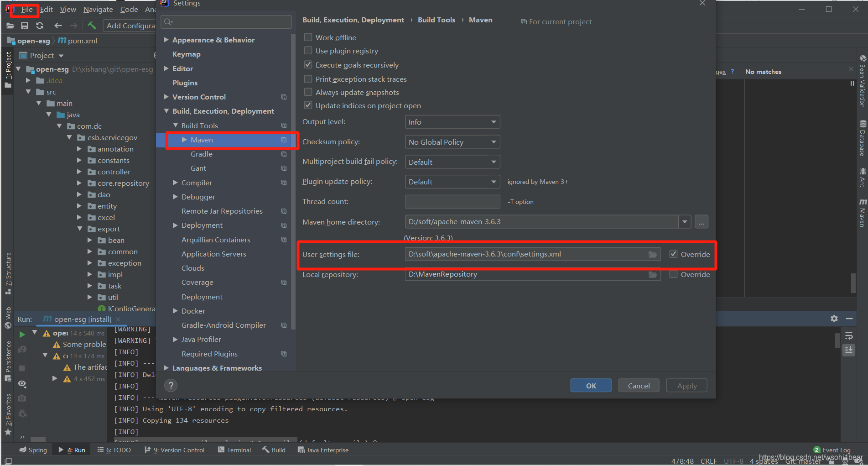Select Gradle in Build Tools tree

point(202,154)
